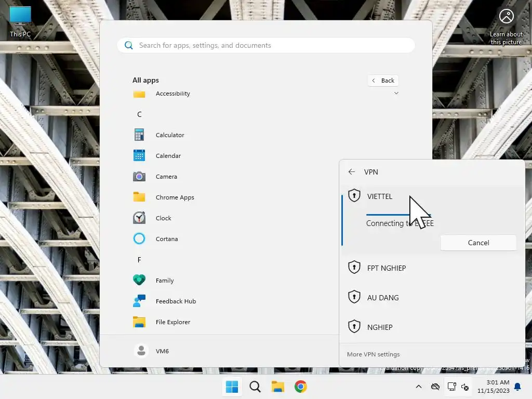532x399 pixels.
Task: Open File Explorer from the taskbar
Action: (277, 387)
